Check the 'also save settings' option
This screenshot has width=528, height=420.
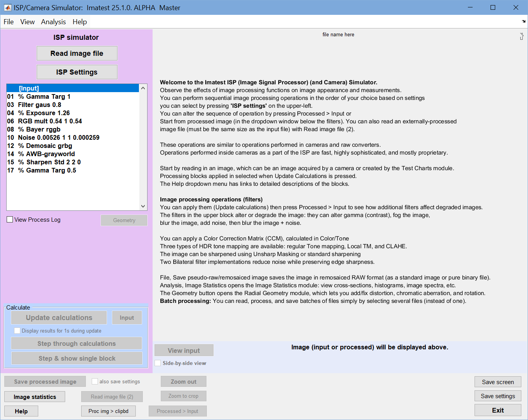(95, 381)
